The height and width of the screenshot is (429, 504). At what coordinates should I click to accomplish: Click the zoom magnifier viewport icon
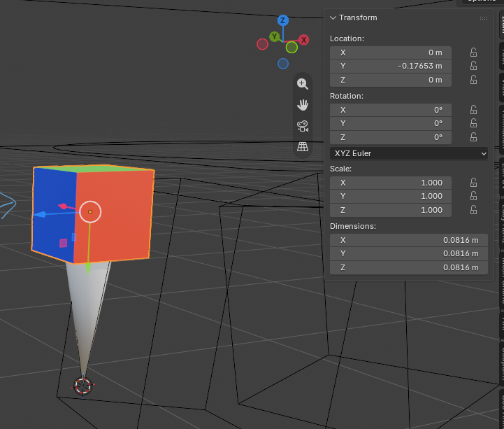[x=303, y=84]
